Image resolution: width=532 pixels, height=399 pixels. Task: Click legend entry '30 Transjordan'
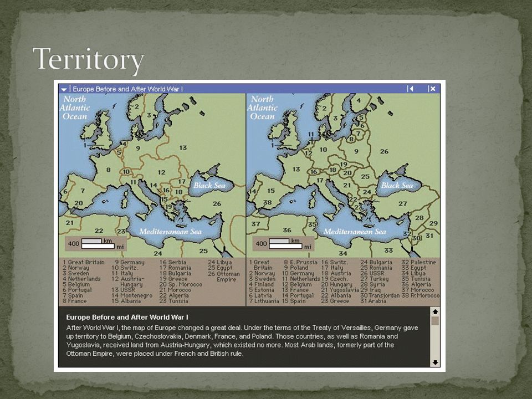point(380,295)
